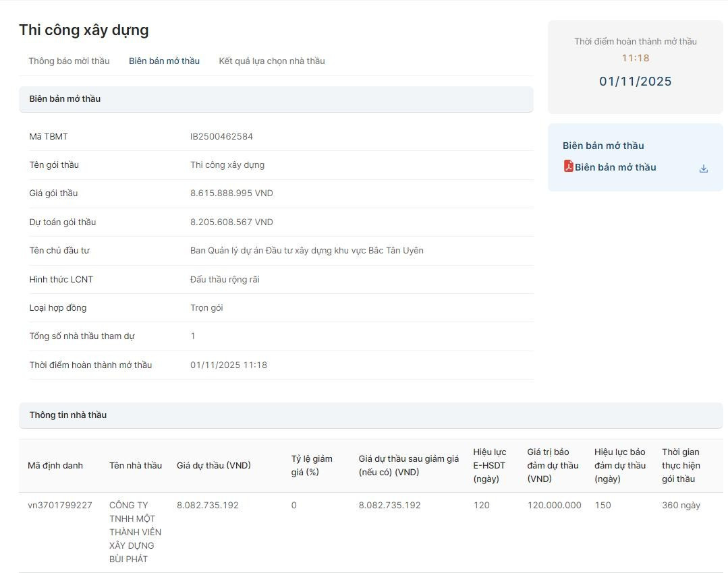Viewport: 728px width, 573px height.
Task: Open Kết quả lựa chọn nhà thầu tab
Action: (x=271, y=61)
